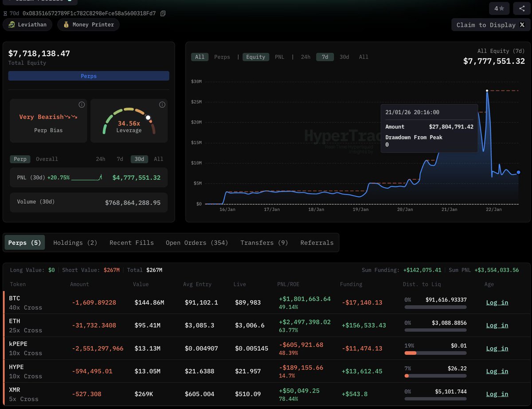
Task: Click the hourglass 70d age icon
Action: point(6,13)
